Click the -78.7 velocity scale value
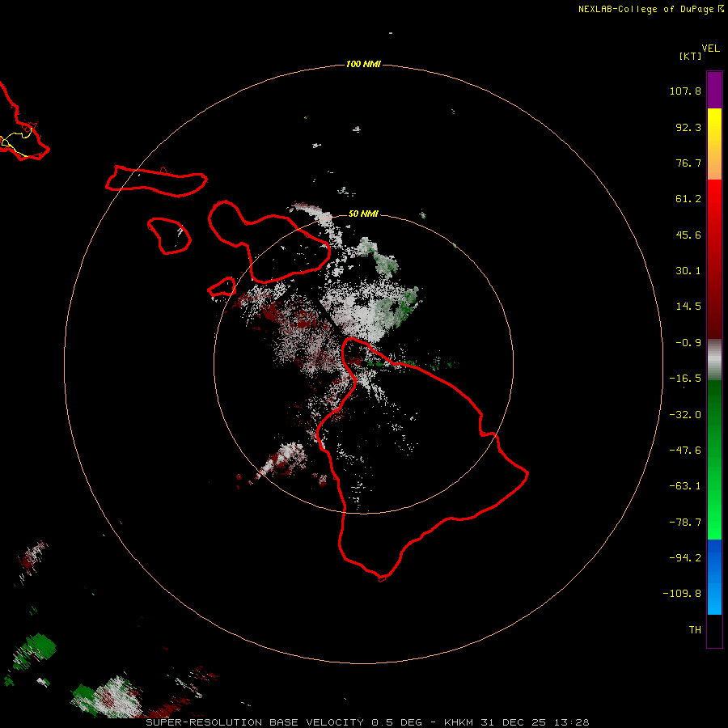728x728 pixels. pyautogui.click(x=685, y=523)
